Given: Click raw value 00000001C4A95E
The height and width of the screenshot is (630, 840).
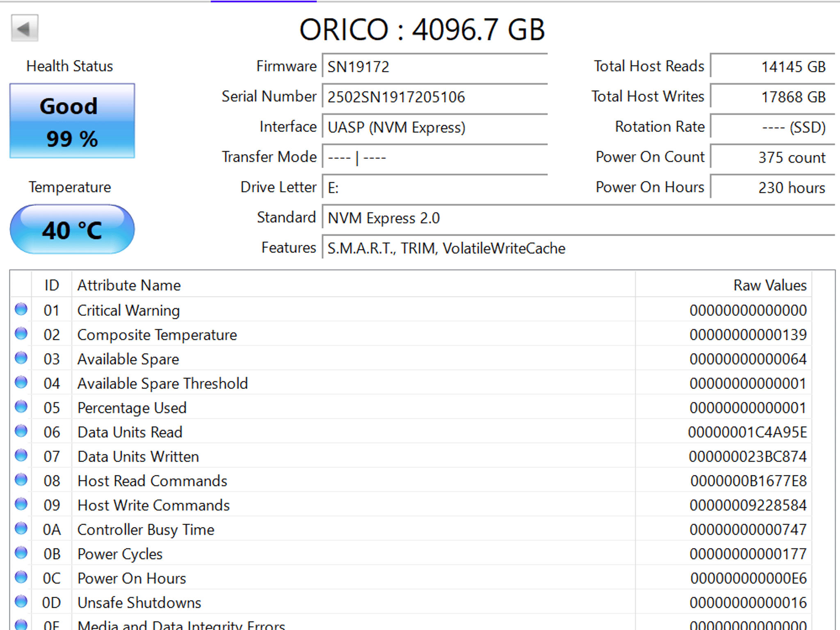Looking at the screenshot, I should (748, 432).
